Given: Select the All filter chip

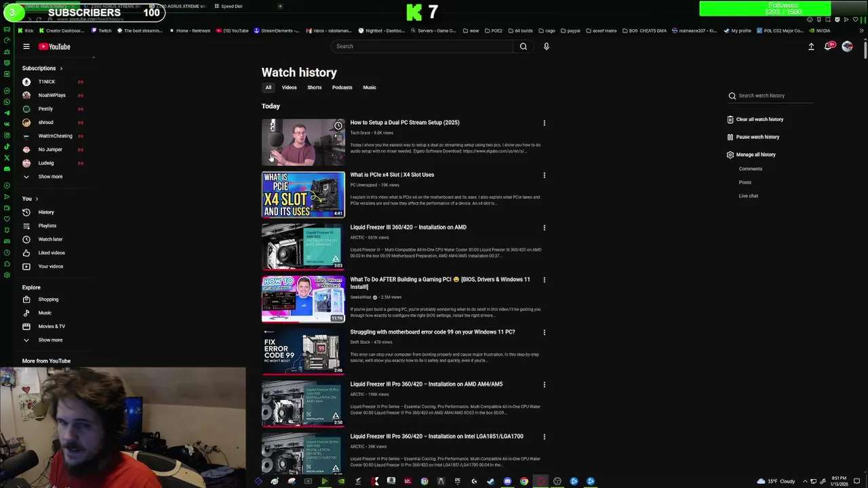Looking at the screenshot, I should [x=269, y=87].
